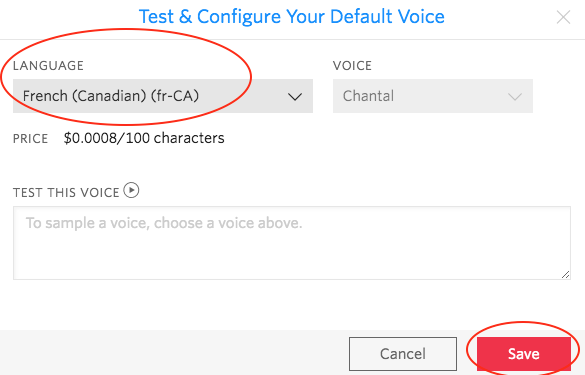Focus the voice sample text area
This screenshot has width=585, height=375.
tap(292, 243)
